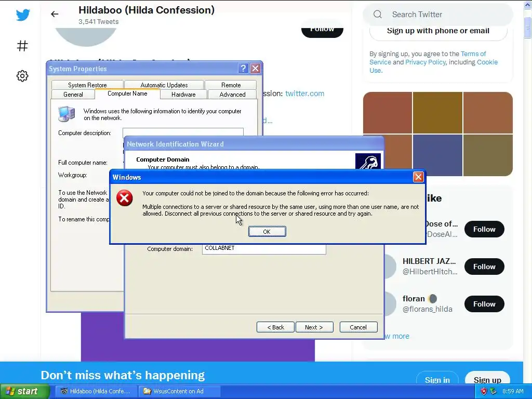Screen dimensions: 532x399
Task: Open the Remote tab
Action: (x=231, y=85)
